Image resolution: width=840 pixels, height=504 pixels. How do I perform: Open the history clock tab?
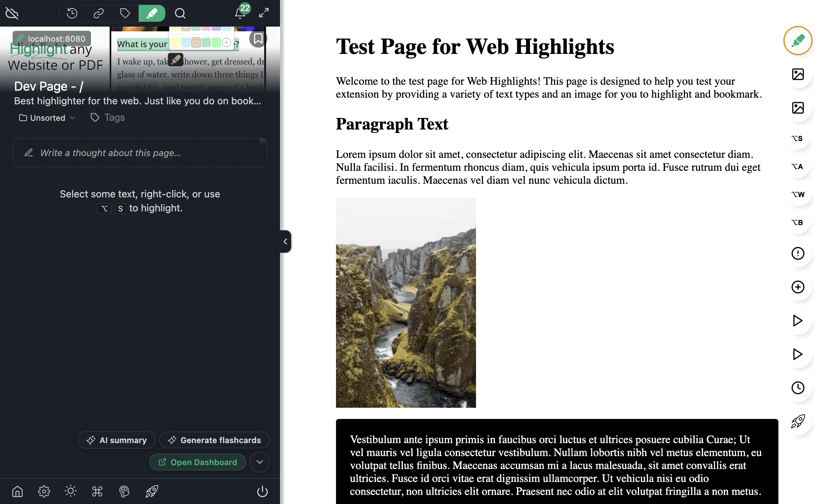[x=72, y=13]
